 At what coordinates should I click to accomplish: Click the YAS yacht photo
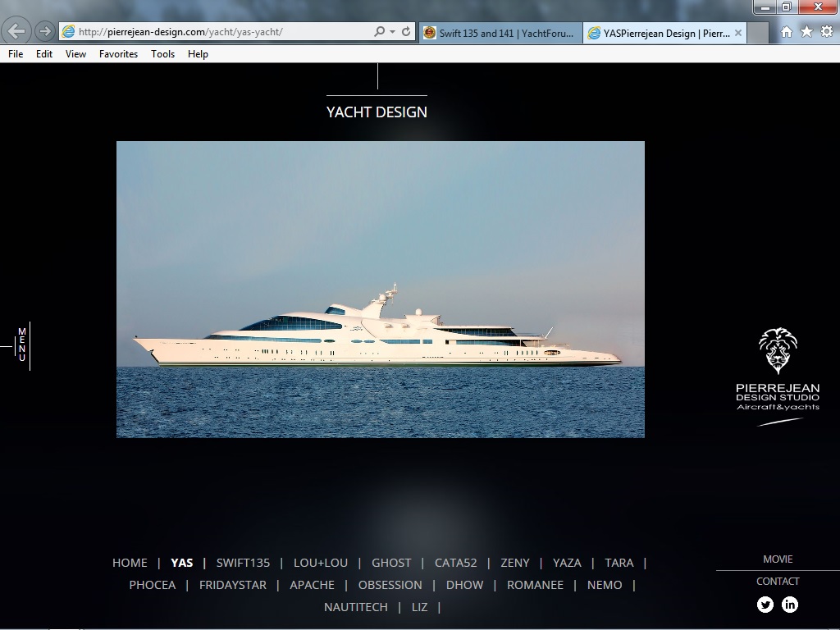pyautogui.click(x=381, y=290)
